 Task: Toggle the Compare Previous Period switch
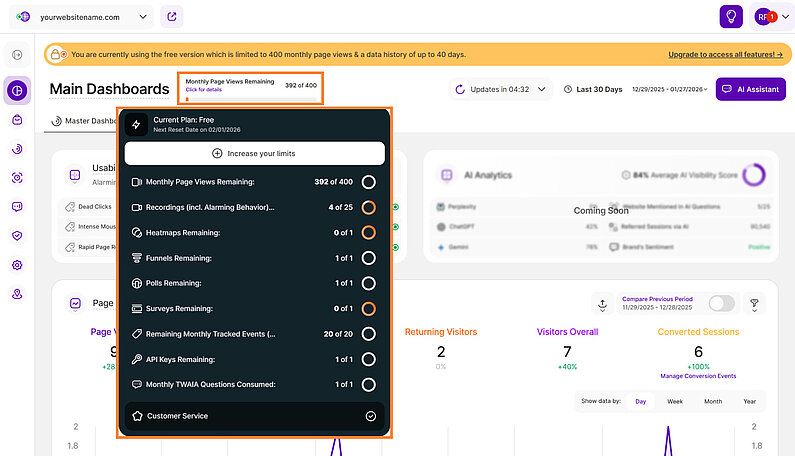coord(720,303)
